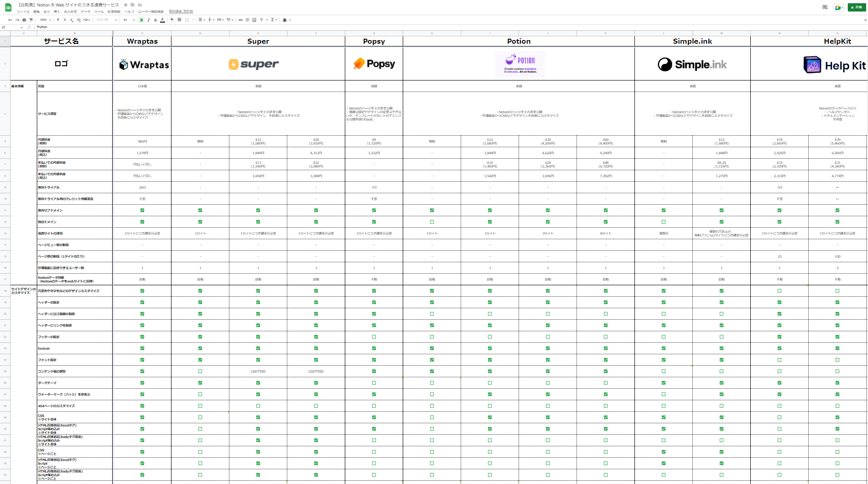The height and width of the screenshot is (484, 868).
Task: Open the 123 number format dropdown
Action: click(86, 20)
